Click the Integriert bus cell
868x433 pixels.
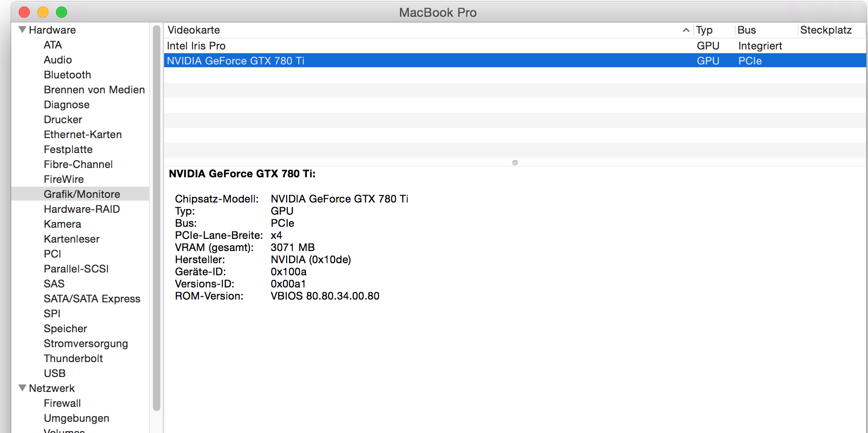click(760, 46)
